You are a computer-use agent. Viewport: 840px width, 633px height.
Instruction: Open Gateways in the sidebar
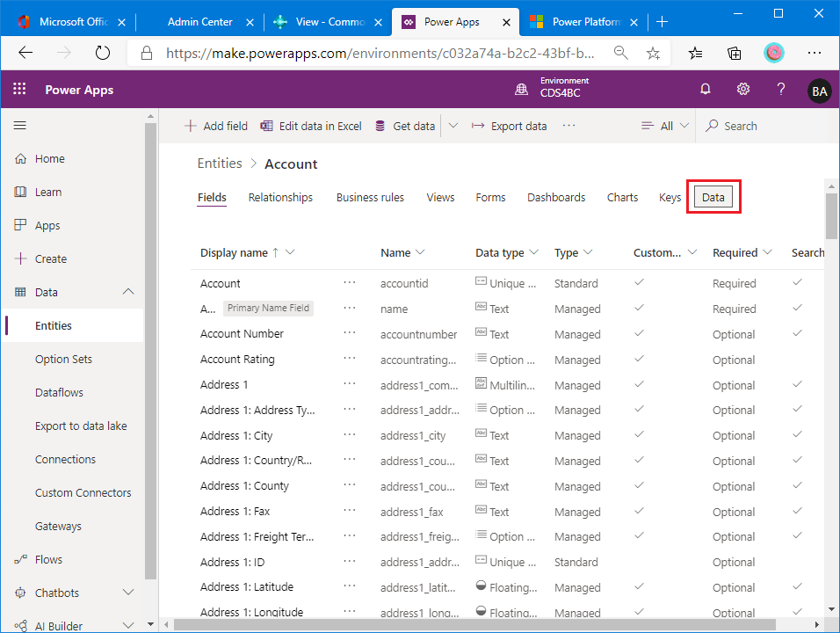tap(58, 527)
